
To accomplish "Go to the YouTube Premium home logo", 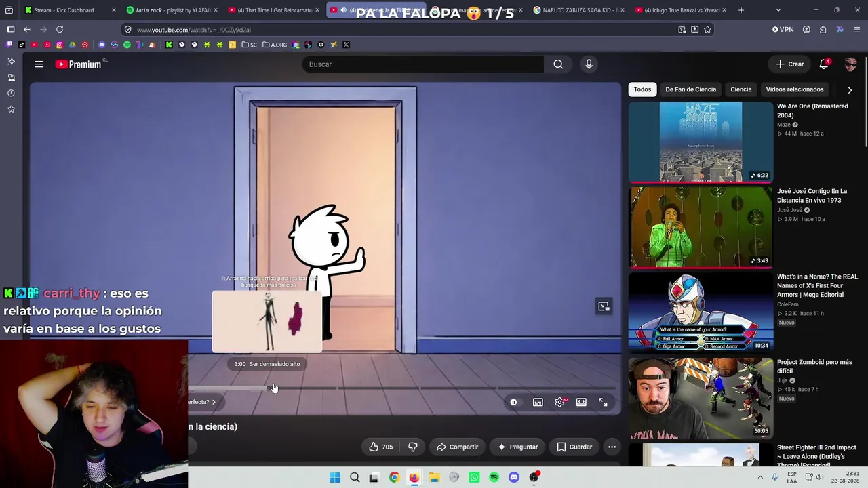I will point(79,64).
